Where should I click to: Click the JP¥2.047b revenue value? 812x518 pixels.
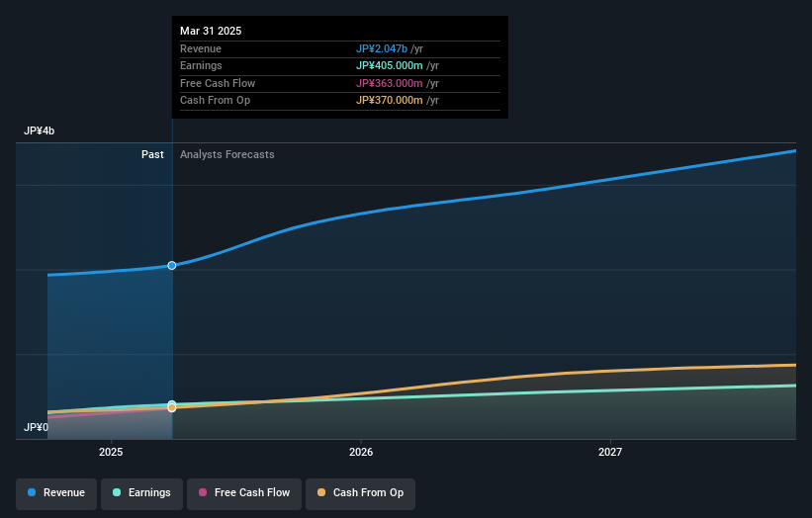click(x=382, y=48)
